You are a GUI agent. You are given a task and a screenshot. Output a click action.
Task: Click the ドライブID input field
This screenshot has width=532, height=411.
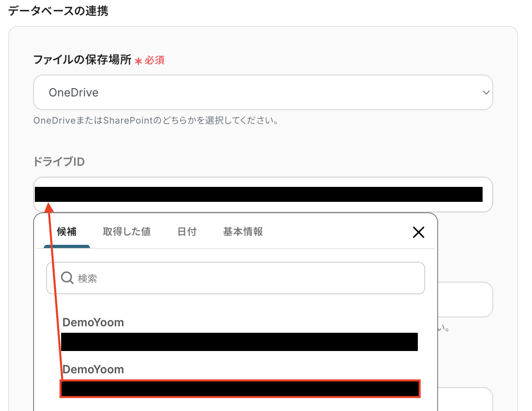pyautogui.click(x=263, y=195)
